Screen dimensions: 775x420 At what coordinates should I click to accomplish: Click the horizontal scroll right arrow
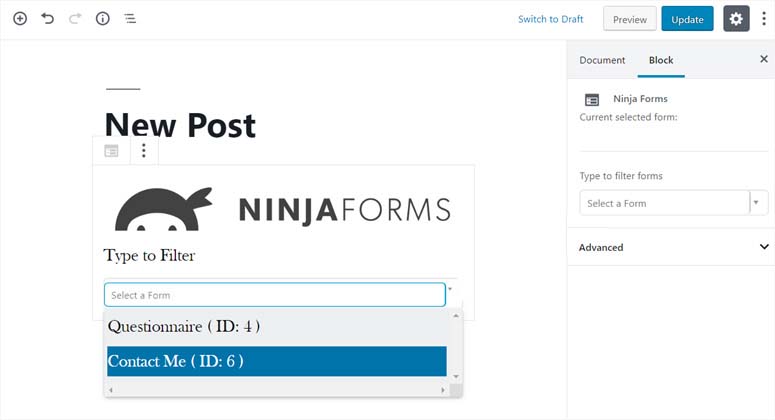coord(443,390)
